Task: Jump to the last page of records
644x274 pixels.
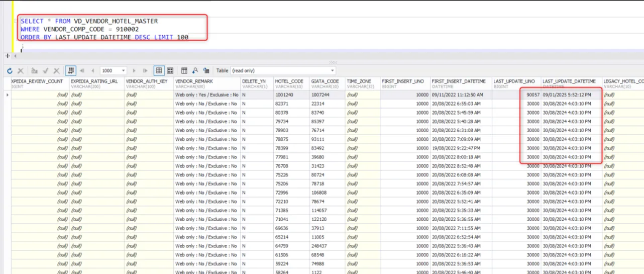Action: [145, 71]
